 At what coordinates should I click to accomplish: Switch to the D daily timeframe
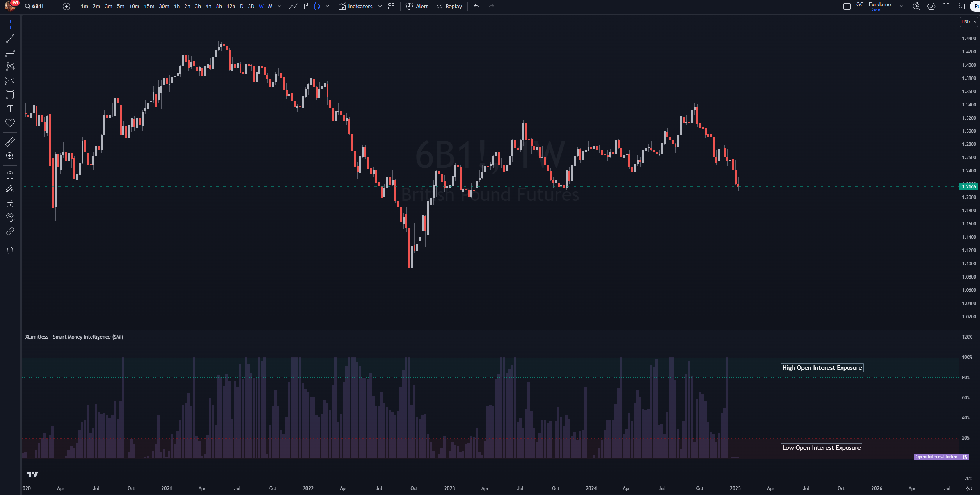click(x=241, y=6)
